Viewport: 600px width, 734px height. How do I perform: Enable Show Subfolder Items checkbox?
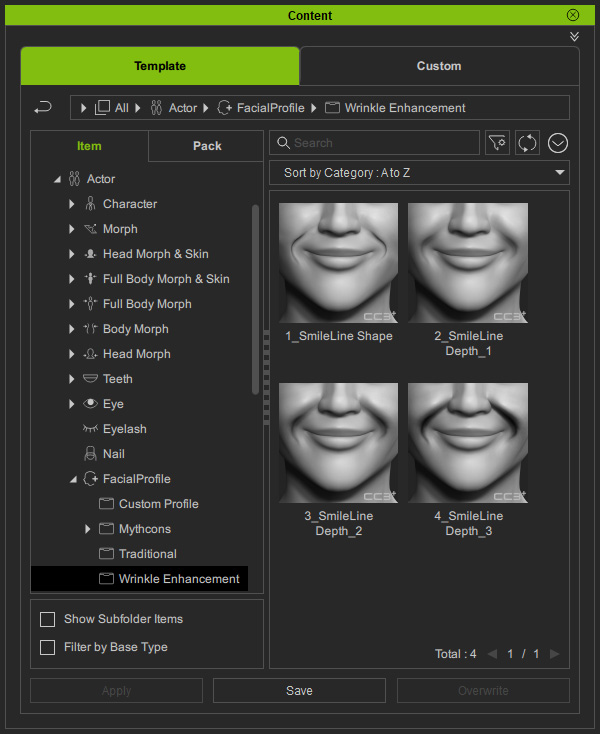tap(47, 619)
